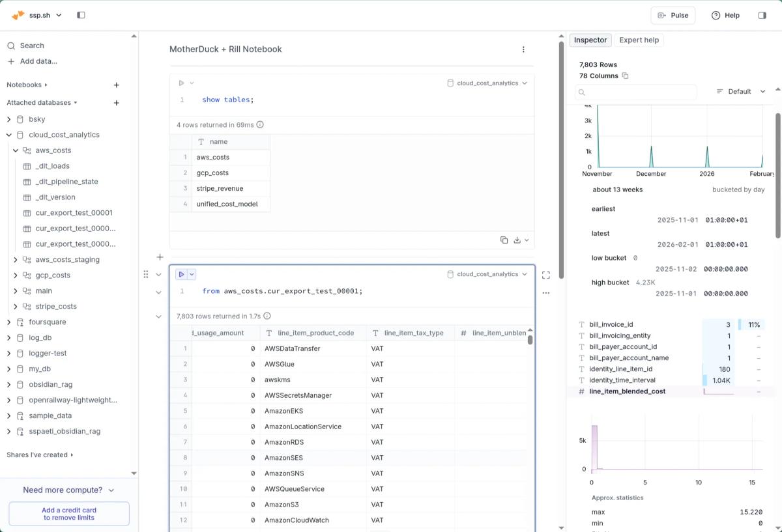Select the AmazonEKS cell
The width and height of the screenshot is (782, 532).
click(313, 411)
